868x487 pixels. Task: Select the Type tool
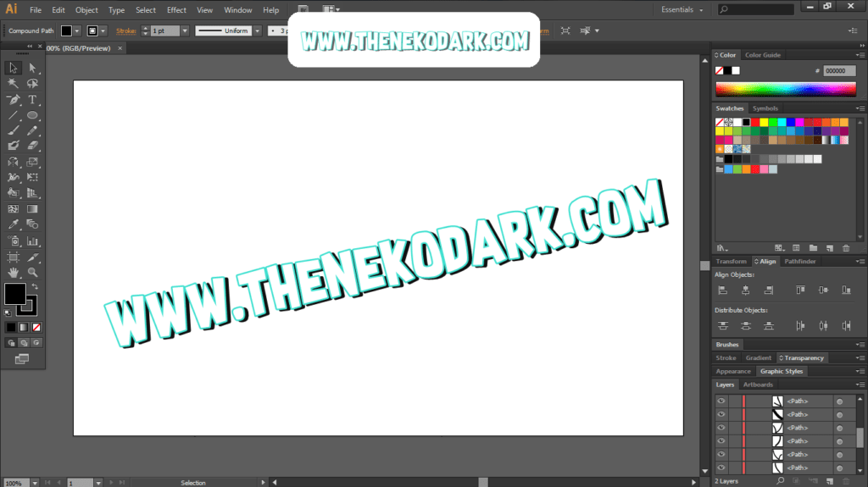(32, 99)
